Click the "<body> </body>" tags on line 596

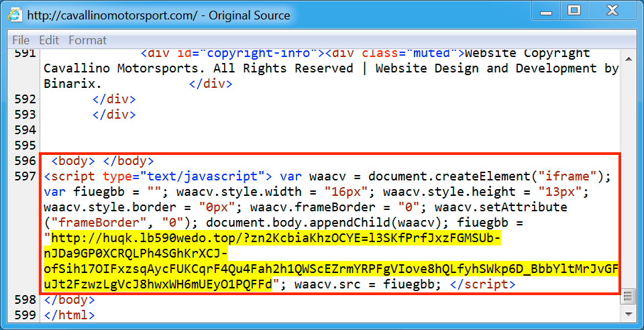[103, 161]
